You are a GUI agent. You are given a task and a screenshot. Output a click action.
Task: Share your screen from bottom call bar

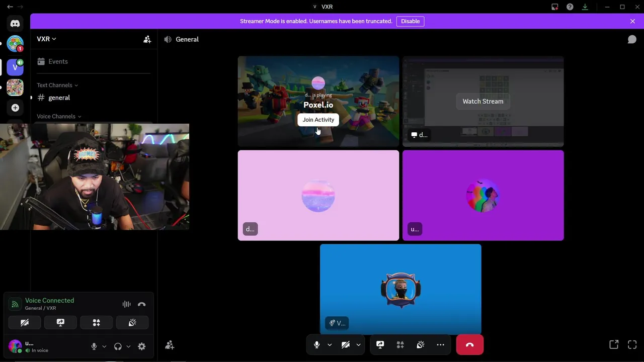(x=380, y=345)
